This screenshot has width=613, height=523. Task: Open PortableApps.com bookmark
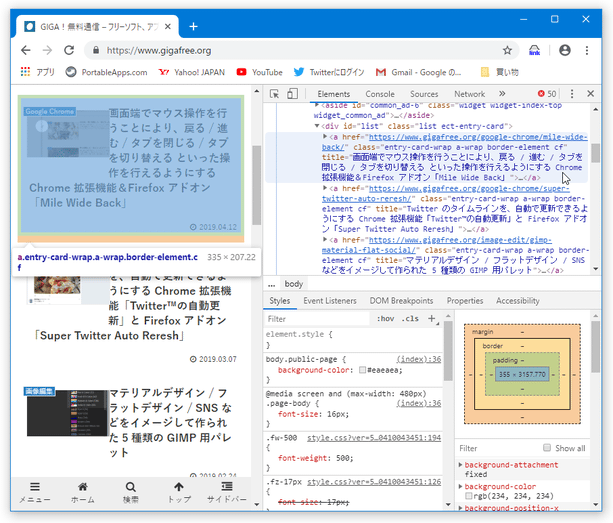pos(106,72)
